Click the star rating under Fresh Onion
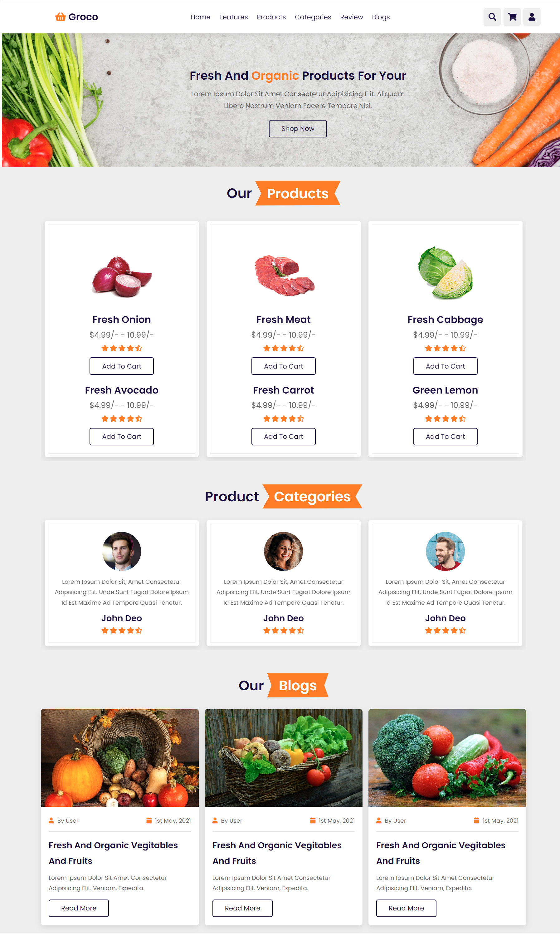Screen dimensions: 560x937 click(121, 348)
